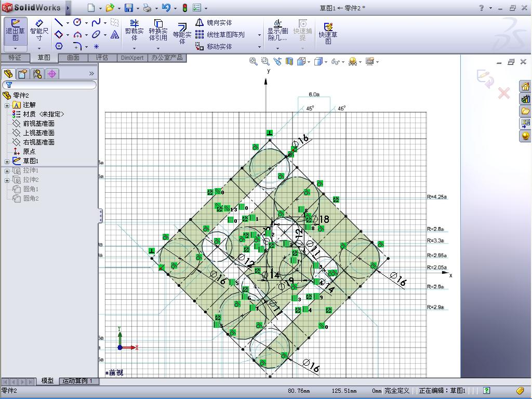This screenshot has width=532, height=399.
Task: Click the New document icon
Action: [91, 7]
